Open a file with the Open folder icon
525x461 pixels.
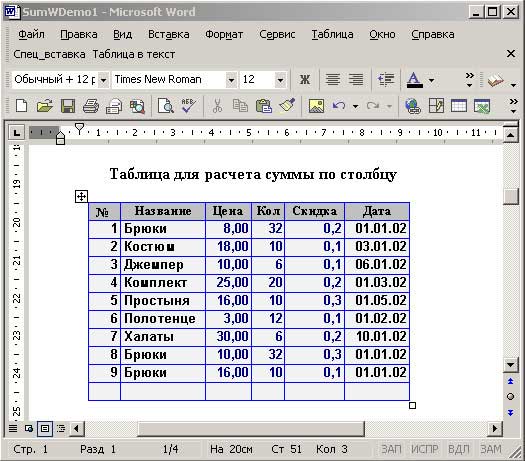45,106
